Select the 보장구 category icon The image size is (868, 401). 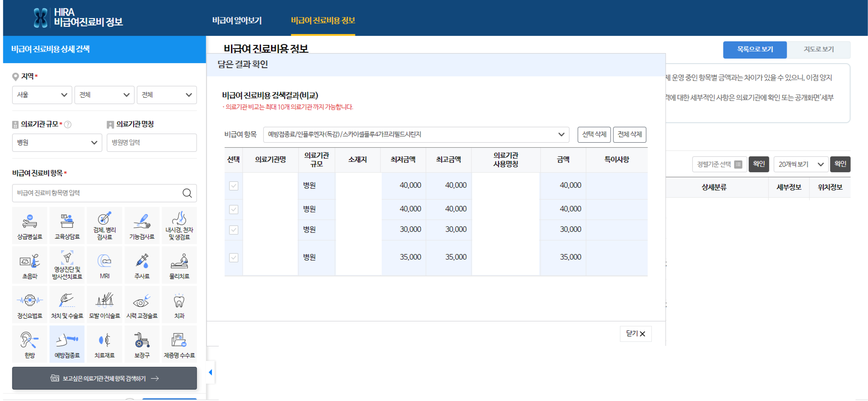coord(142,344)
